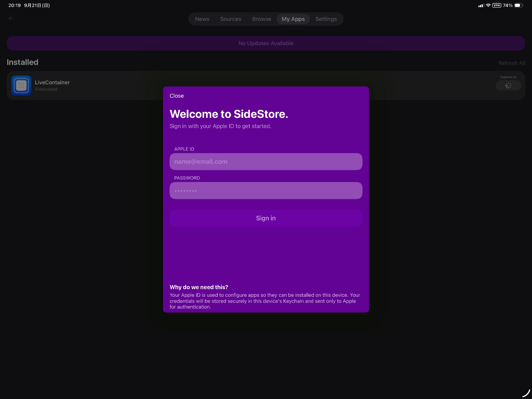The width and height of the screenshot is (532, 399).
Task: Tap the VPN indicator in the status bar
Action: tap(497, 5)
